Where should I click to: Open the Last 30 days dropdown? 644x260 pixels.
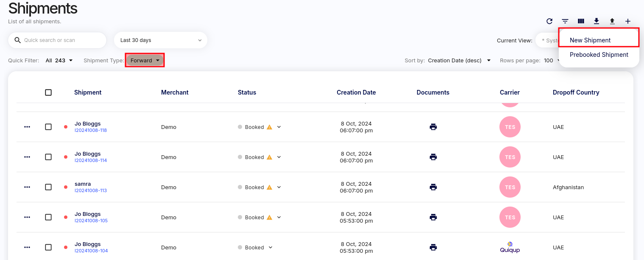tap(160, 40)
